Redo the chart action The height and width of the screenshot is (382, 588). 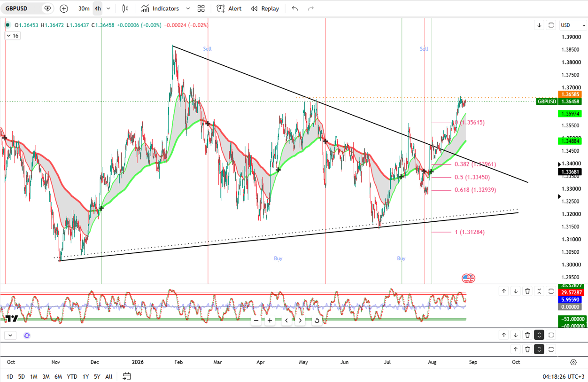click(x=310, y=8)
